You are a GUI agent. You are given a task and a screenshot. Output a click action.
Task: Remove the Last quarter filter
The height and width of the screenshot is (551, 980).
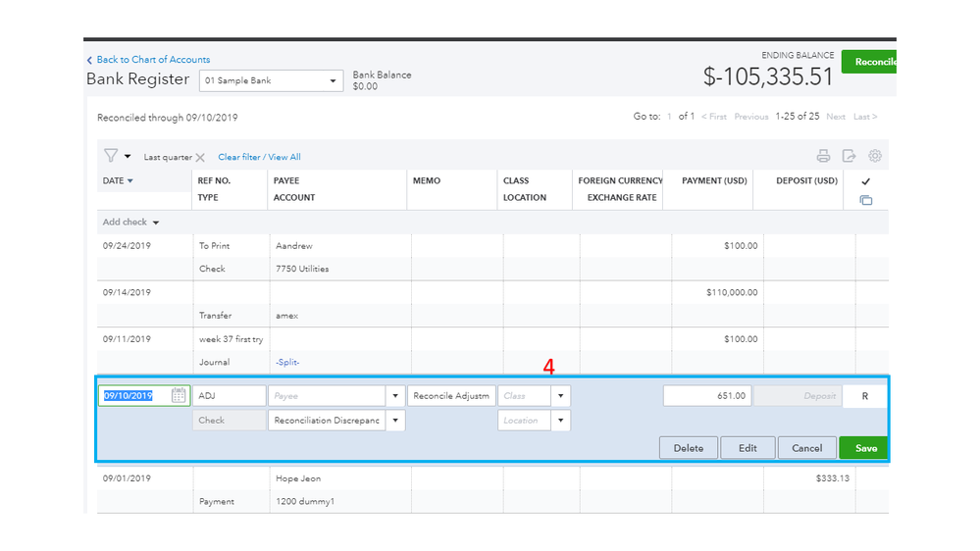200,157
